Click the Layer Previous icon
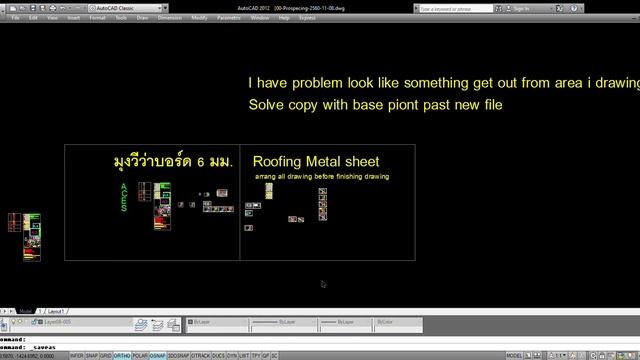 point(158,325)
